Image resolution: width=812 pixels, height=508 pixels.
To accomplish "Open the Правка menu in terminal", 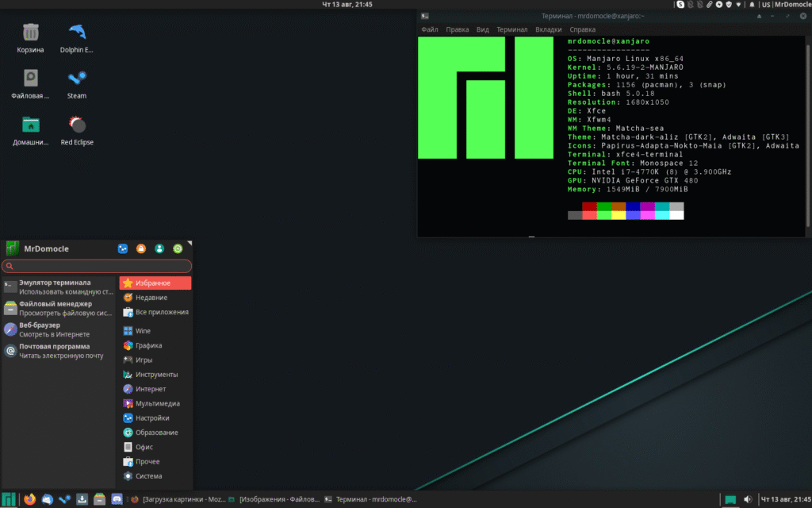I will pos(457,29).
